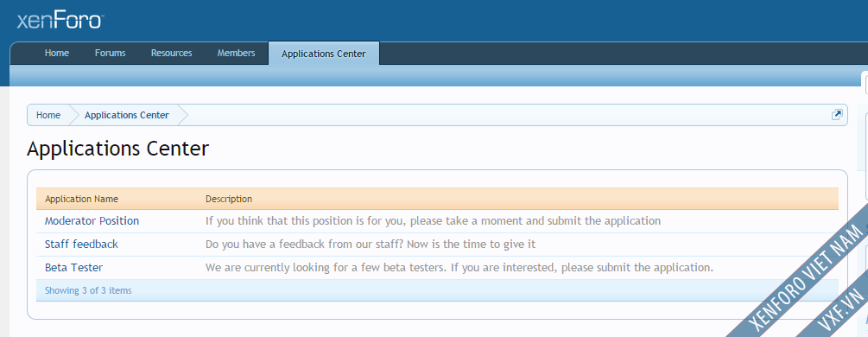Click the Beta Tester description text

459,268
